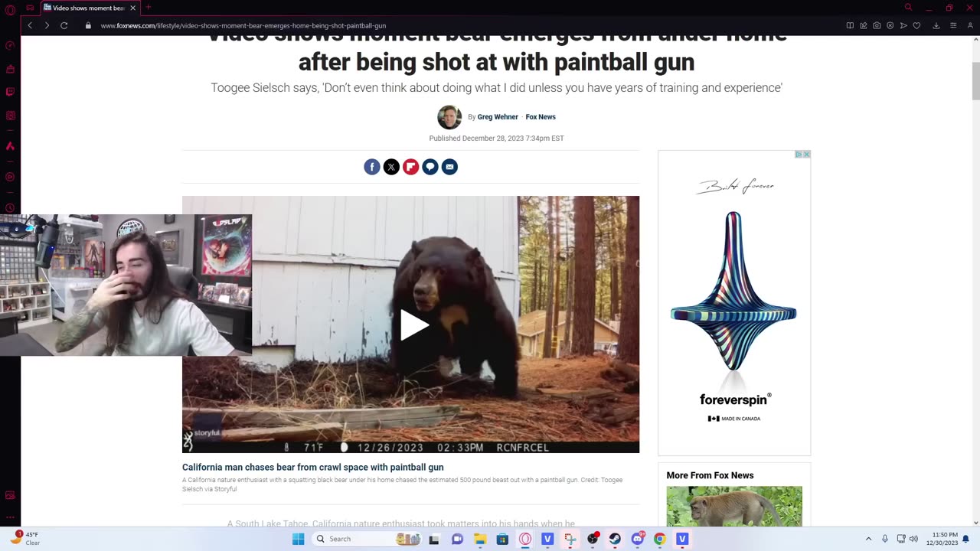The image size is (980, 551).
Task: Open AdChoices info icon
Action: [799, 154]
